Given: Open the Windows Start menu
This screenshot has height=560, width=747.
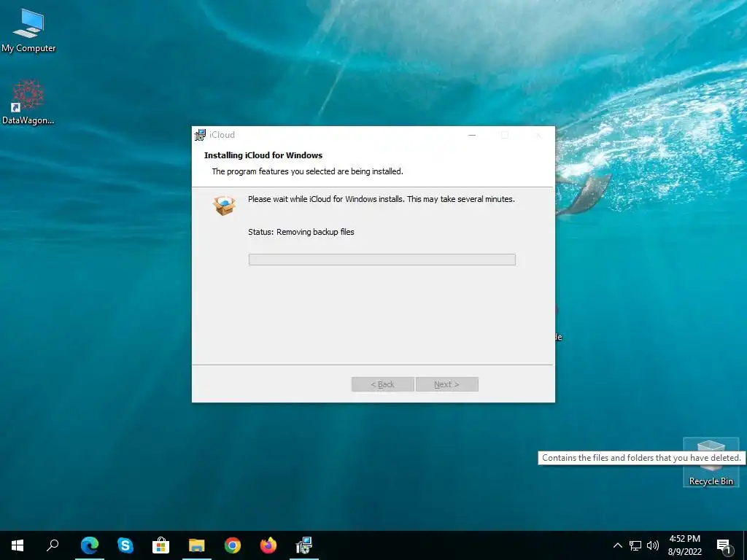Looking at the screenshot, I should pos(18,545).
